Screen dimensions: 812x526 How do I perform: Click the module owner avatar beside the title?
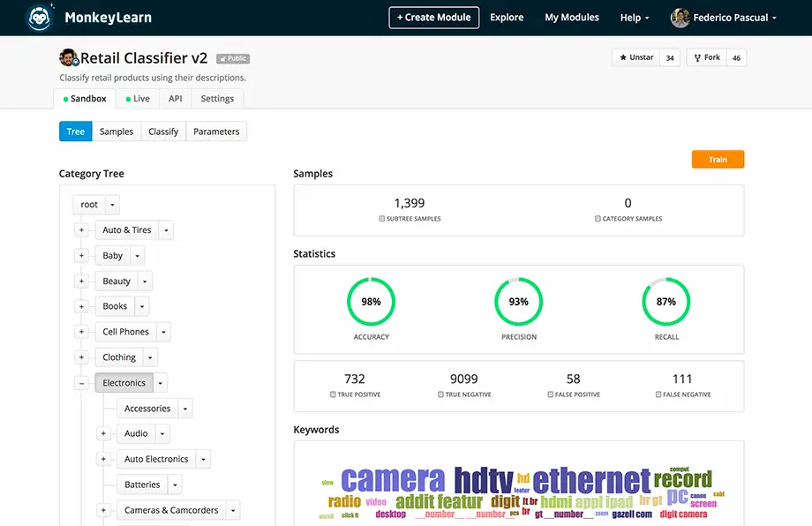(x=69, y=57)
